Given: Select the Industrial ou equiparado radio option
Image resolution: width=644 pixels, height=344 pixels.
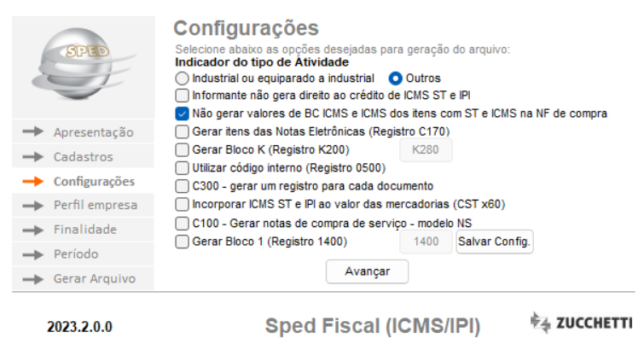Looking at the screenshot, I should pos(182,79).
